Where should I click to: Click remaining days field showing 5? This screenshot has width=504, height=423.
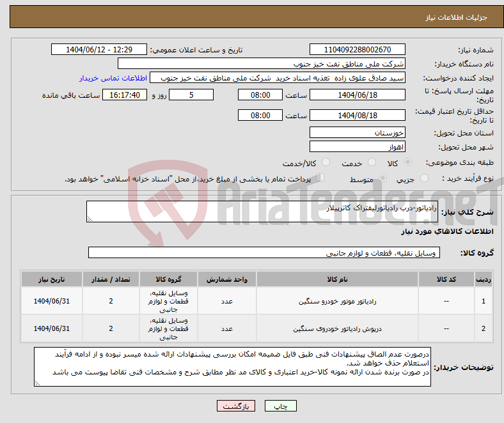(x=191, y=95)
